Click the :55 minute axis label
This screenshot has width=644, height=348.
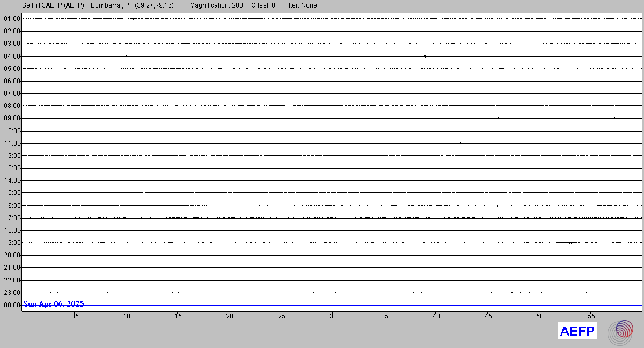[591, 316]
